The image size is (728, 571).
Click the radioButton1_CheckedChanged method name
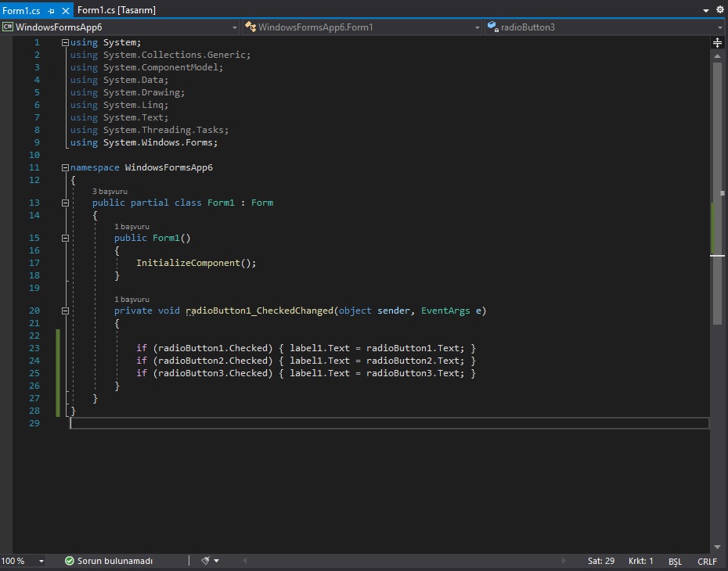260,311
